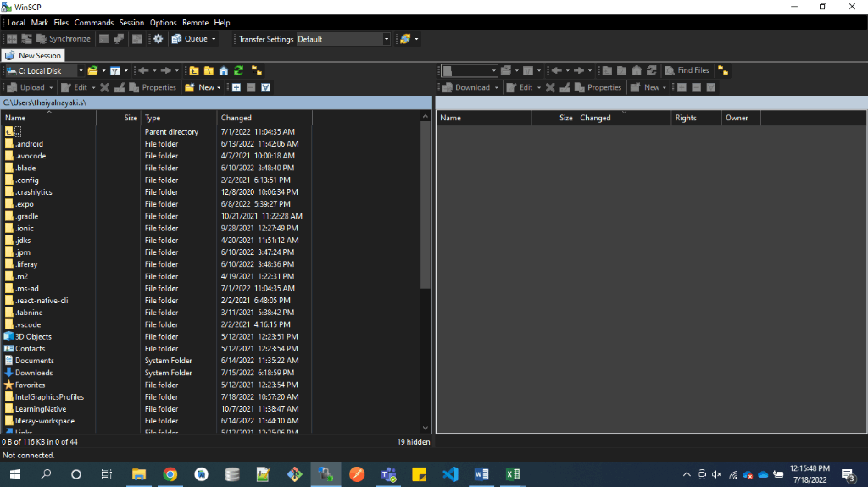
Task: Go to local Parent Directory icon
Action: [x=194, y=71]
